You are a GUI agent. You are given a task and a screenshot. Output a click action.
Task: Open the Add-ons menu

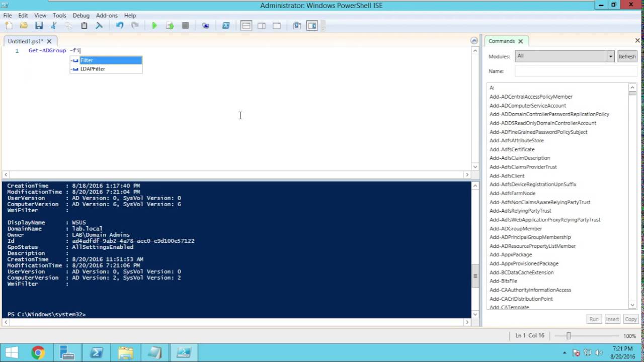[107, 16]
